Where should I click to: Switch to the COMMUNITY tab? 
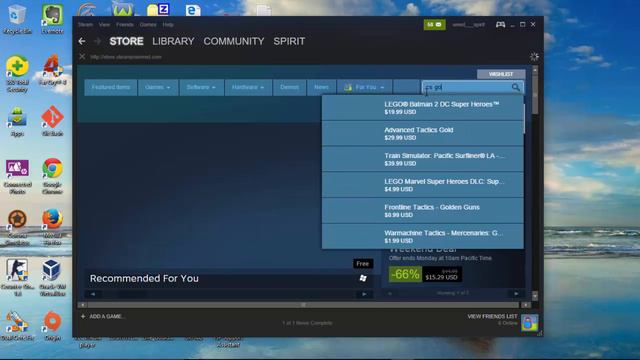point(234,41)
